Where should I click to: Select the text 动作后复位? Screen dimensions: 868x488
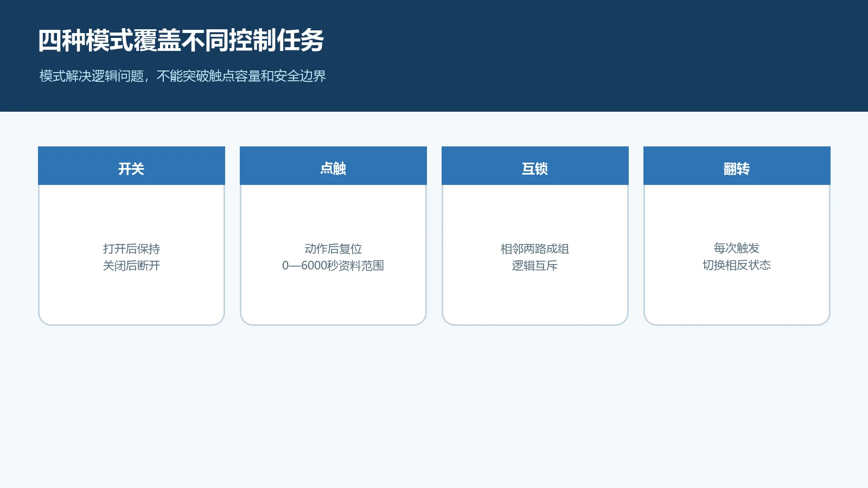point(333,249)
